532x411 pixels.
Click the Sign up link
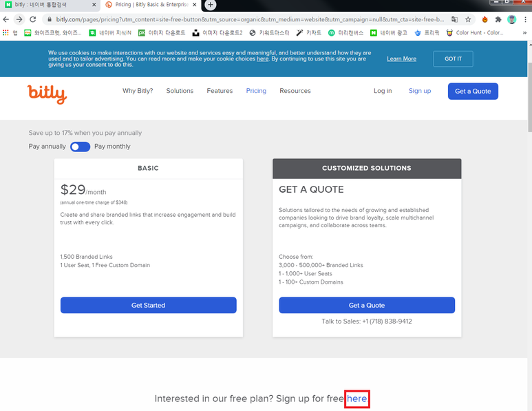pos(420,91)
